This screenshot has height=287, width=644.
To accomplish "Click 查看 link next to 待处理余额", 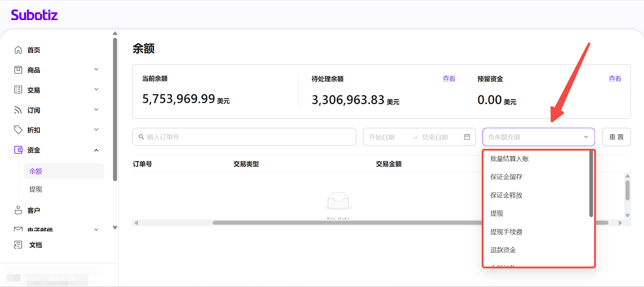I will [x=449, y=79].
